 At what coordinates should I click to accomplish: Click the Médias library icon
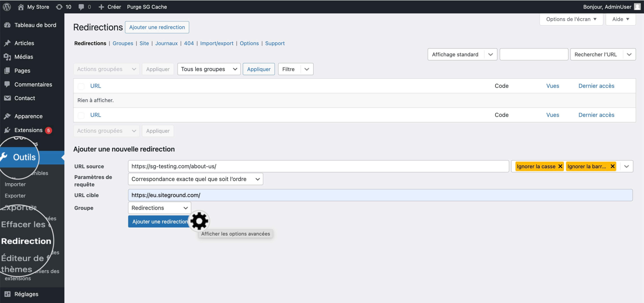pyautogui.click(x=7, y=57)
